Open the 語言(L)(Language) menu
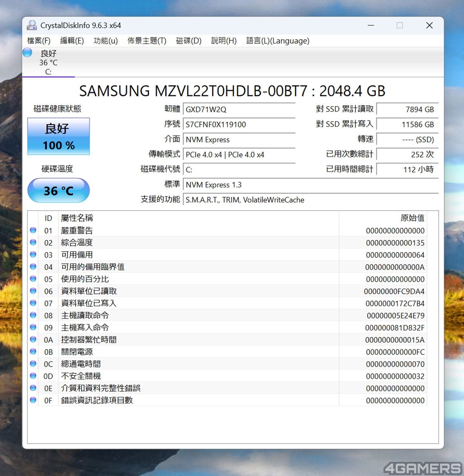Image resolution: width=464 pixels, height=476 pixels. (x=278, y=41)
